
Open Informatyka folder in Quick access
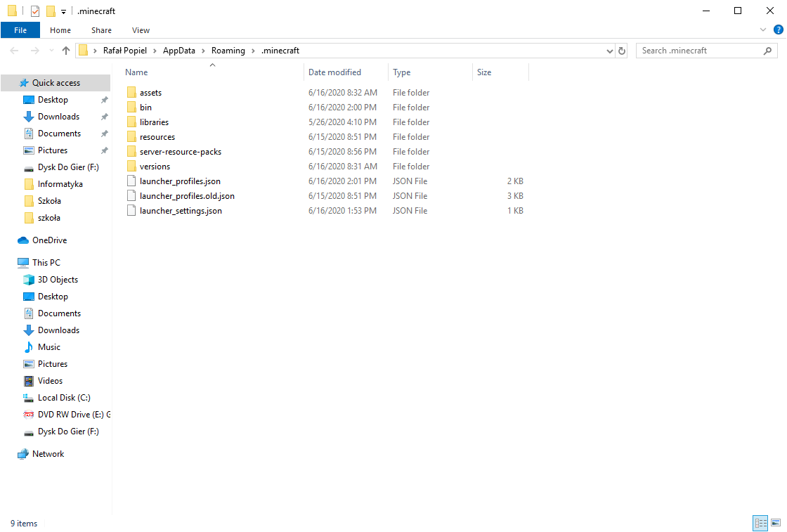(60, 183)
